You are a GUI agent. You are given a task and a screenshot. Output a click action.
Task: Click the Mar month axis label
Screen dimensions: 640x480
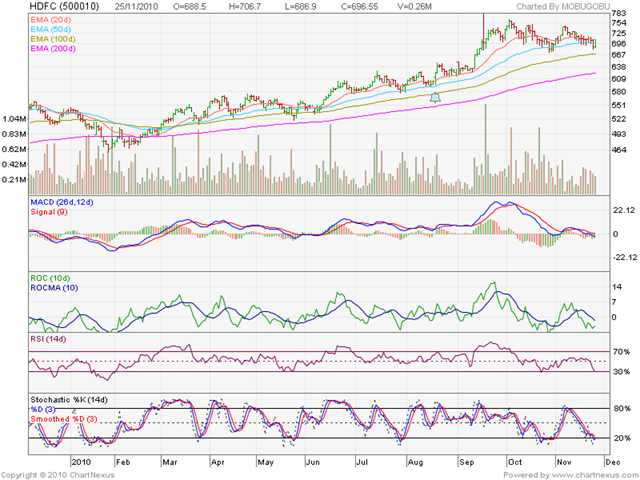click(170, 462)
